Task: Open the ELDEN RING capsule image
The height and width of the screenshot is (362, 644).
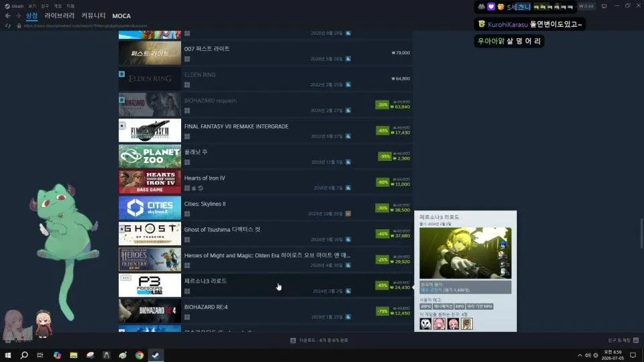Action: pos(150,79)
